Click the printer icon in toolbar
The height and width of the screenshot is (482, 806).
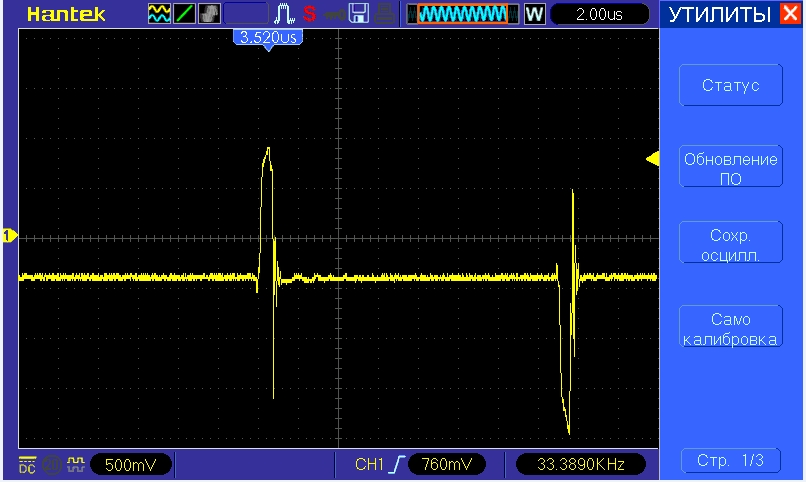pos(385,15)
